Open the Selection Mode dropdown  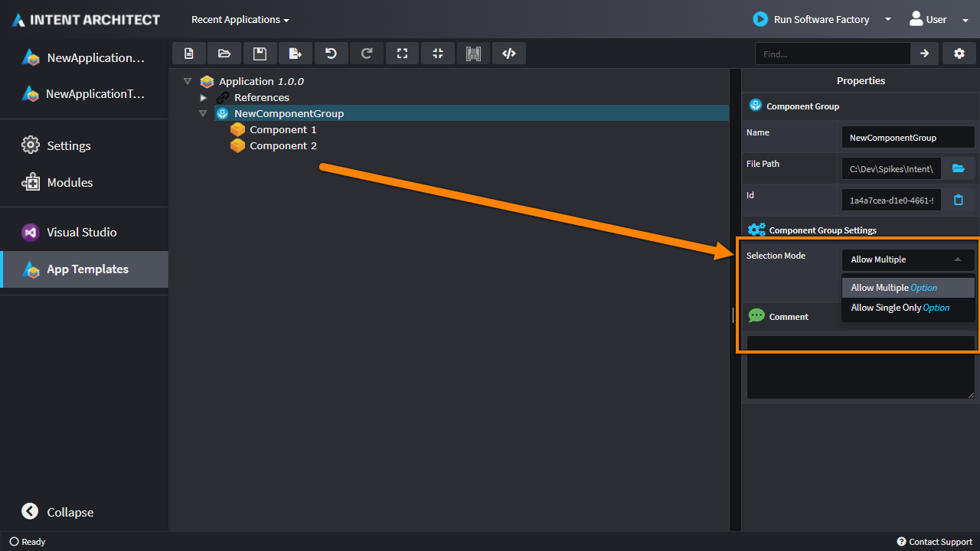[x=907, y=259]
